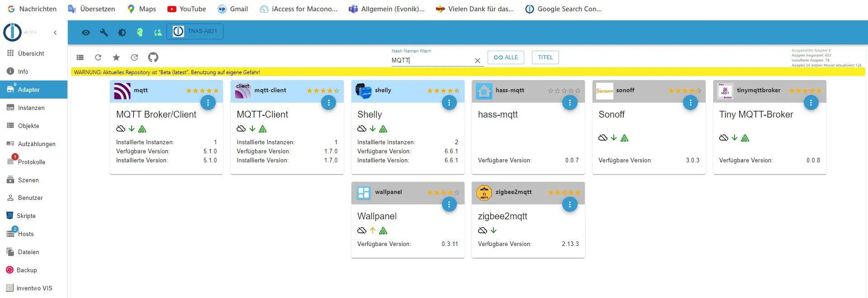868x298 pixels.
Task: Open Skripte in sidebar
Action: [x=34, y=216]
